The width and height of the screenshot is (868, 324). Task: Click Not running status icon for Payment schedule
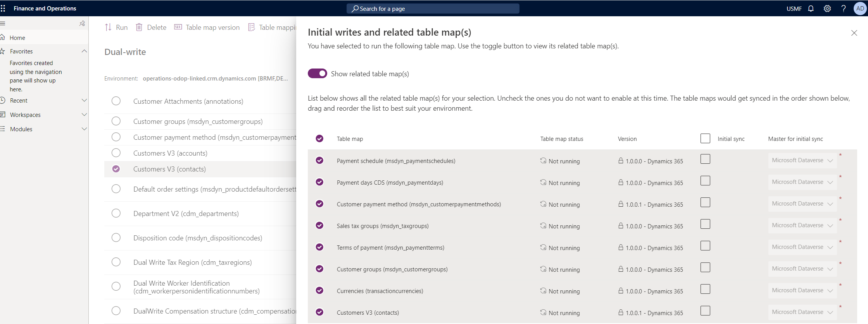(543, 161)
